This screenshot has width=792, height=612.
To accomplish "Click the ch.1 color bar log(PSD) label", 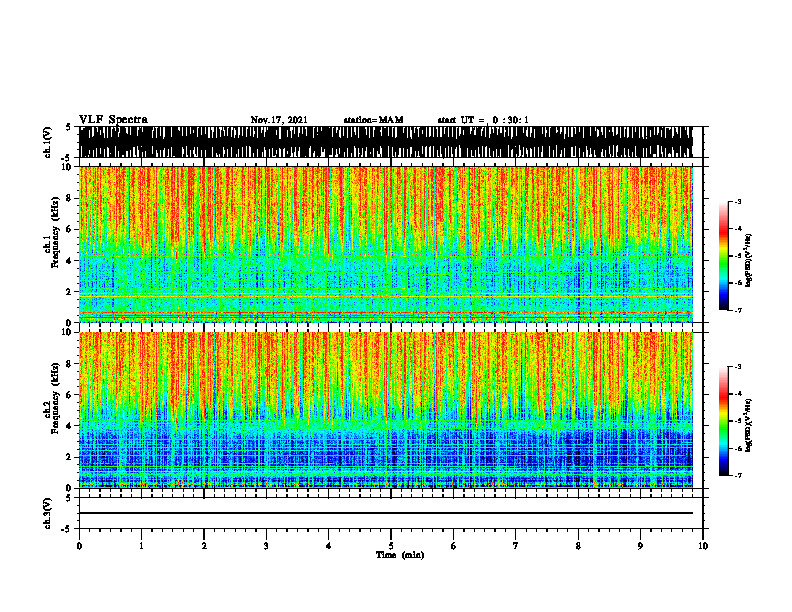I will pos(749,261).
